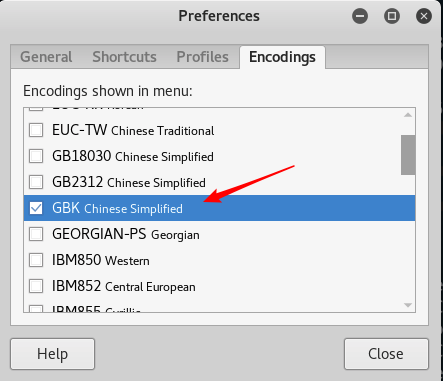Click the Close button at bottom

click(386, 354)
